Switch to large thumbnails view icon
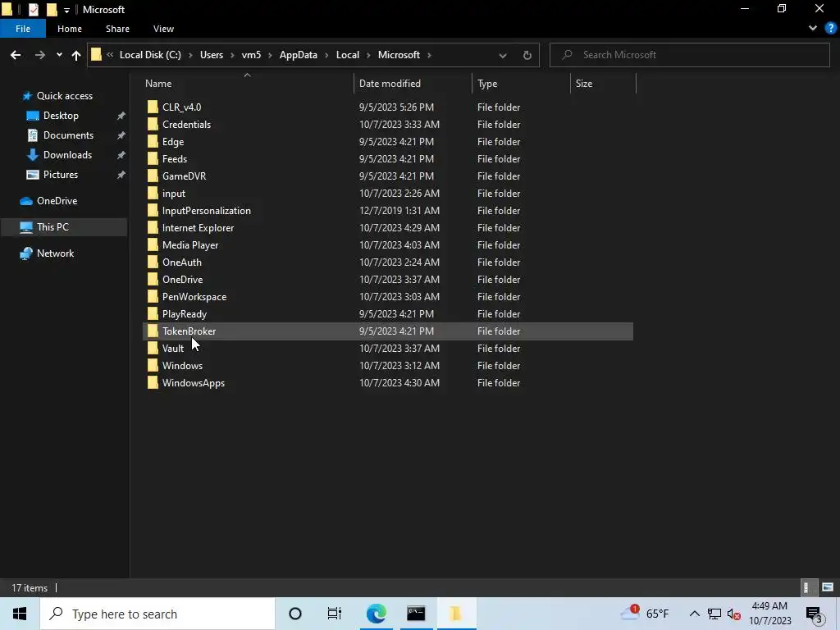The width and height of the screenshot is (840, 630). click(x=828, y=587)
